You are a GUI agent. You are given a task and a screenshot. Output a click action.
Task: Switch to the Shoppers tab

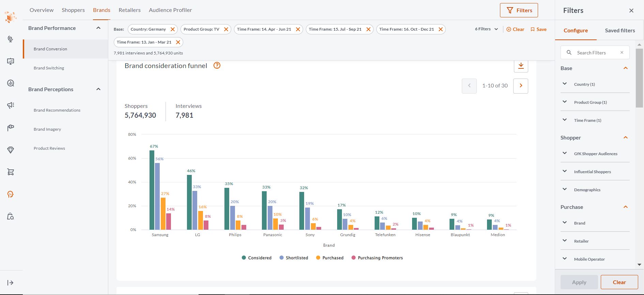[73, 10]
